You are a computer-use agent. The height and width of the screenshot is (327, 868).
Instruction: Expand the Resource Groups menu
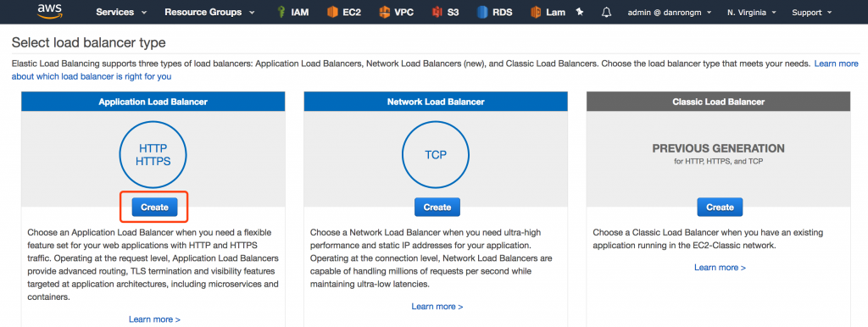tap(209, 12)
